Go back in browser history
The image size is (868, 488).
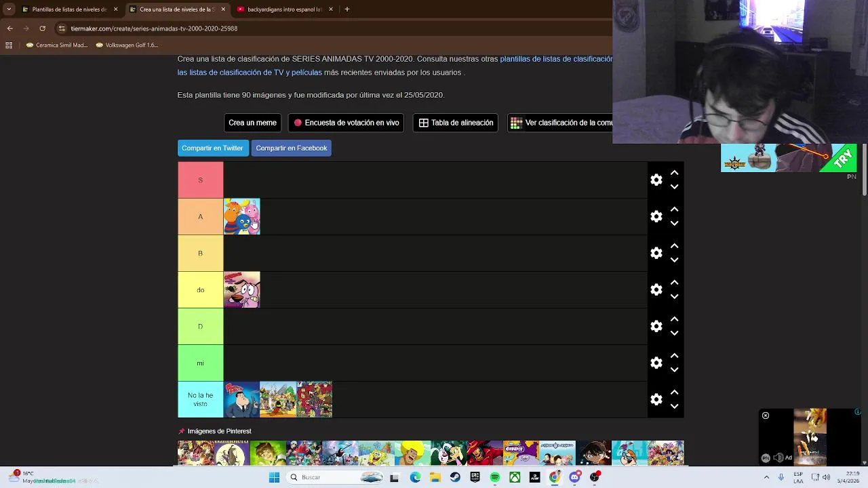(x=9, y=28)
